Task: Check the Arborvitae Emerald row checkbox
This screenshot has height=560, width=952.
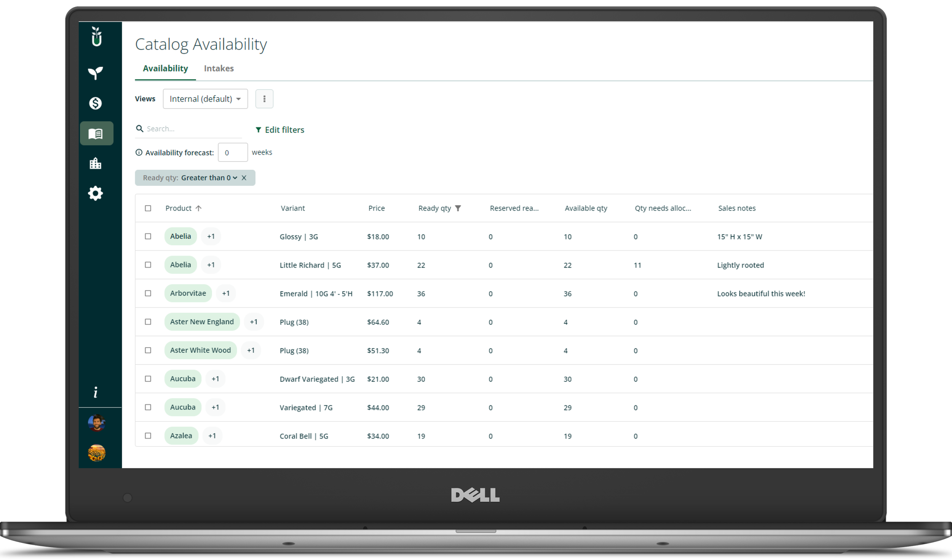Action: 148,294
